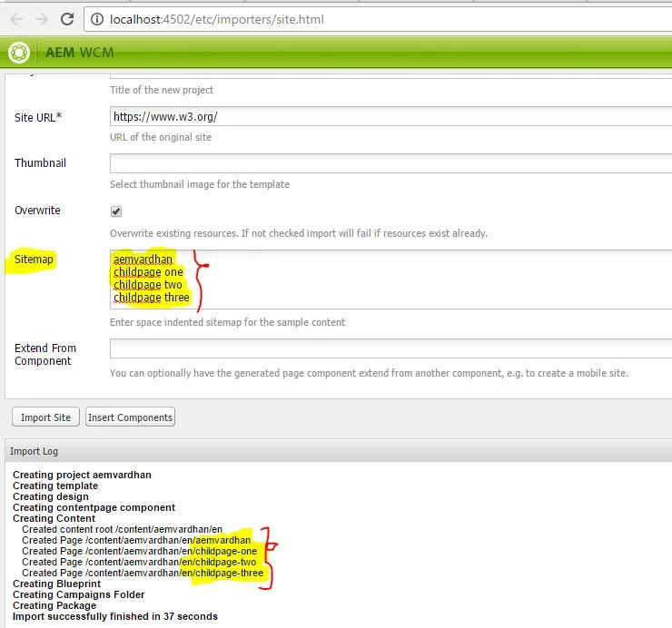Screen dimensions: 672x628
Task: Edit the Site URL field
Action: (x=390, y=116)
